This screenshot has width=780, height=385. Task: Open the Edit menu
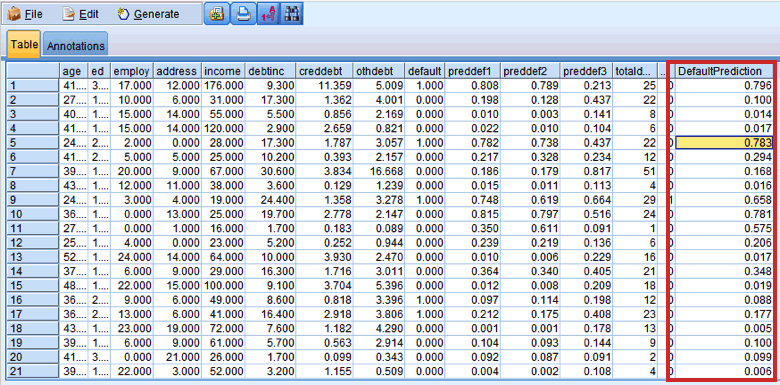[x=80, y=14]
